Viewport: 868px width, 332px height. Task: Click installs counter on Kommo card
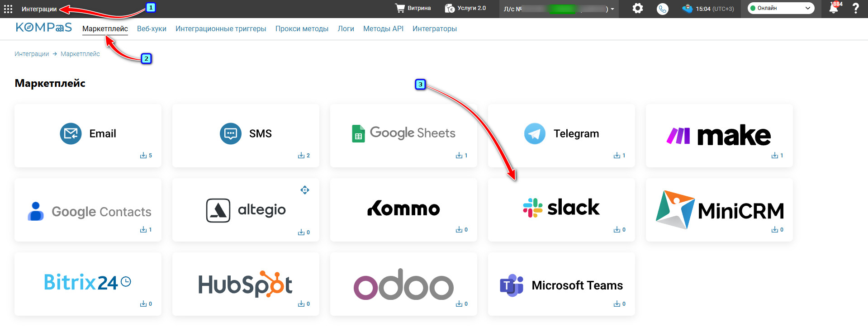[462, 230]
